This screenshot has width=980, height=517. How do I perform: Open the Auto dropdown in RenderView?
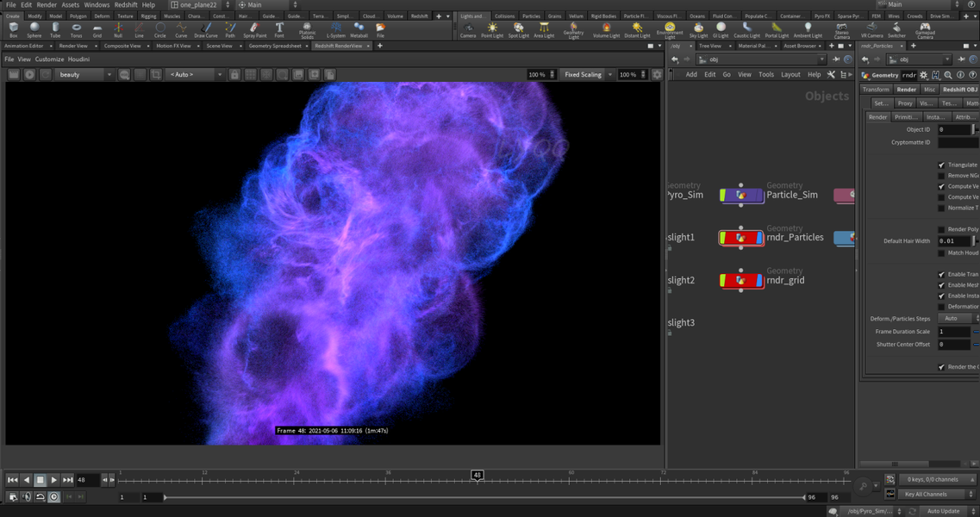(196, 74)
